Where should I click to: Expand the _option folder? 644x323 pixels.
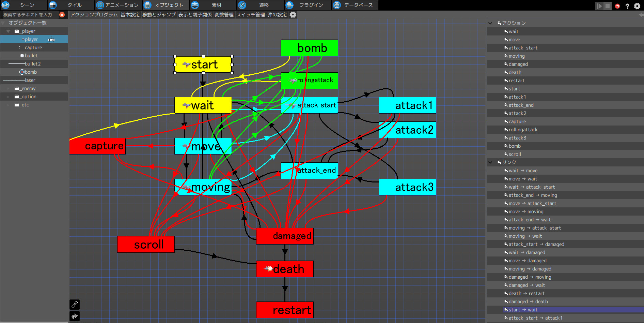pyautogui.click(x=8, y=97)
